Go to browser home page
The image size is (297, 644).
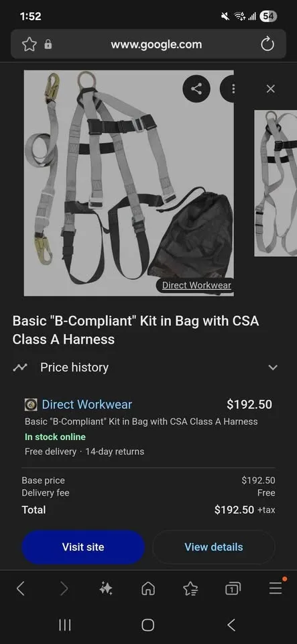147,590
